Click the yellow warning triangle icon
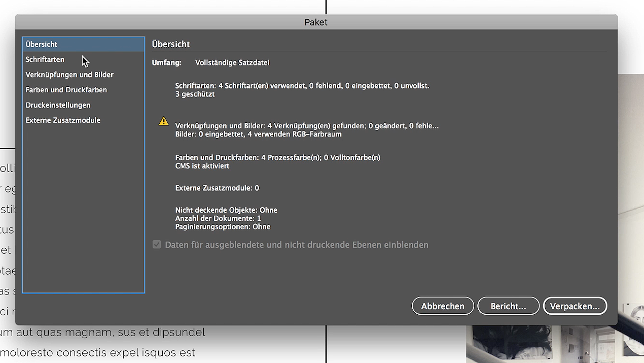Viewport: 644px width, 363px height. click(163, 121)
